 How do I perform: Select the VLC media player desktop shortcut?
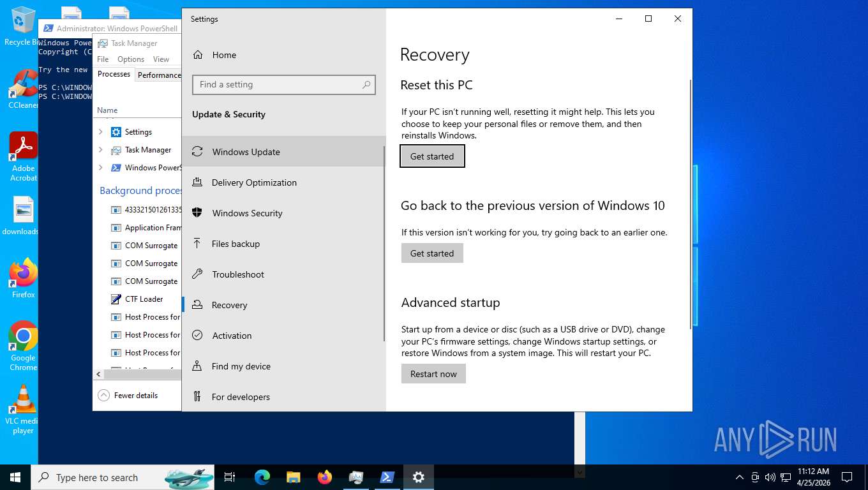coord(23,410)
